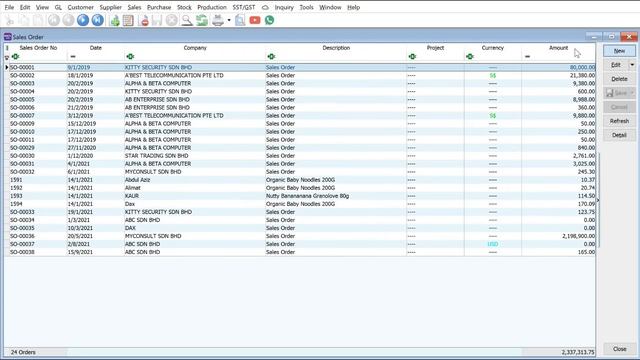Click the Currency column filter operator icon
Screen dimensions: 640x360
click(x=470, y=56)
